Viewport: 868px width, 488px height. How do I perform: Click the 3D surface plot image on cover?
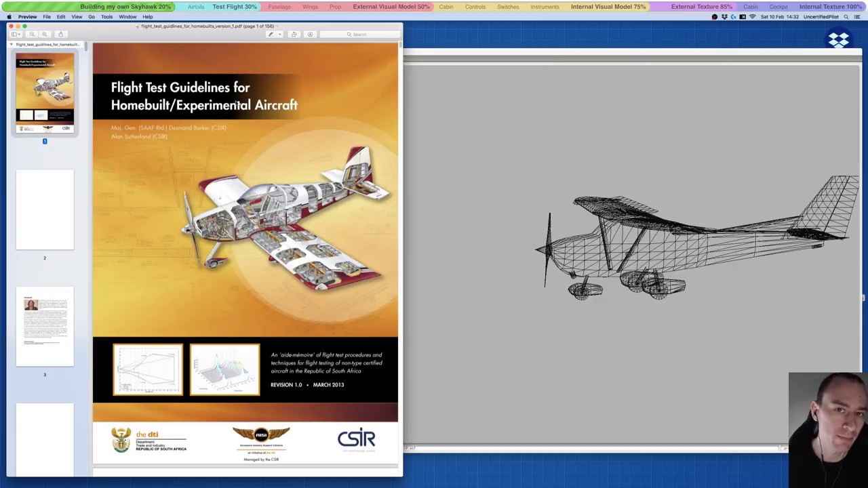[224, 369]
